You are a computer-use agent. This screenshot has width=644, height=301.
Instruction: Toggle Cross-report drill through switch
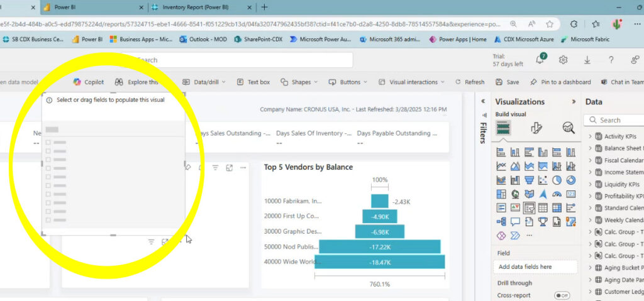point(562,295)
